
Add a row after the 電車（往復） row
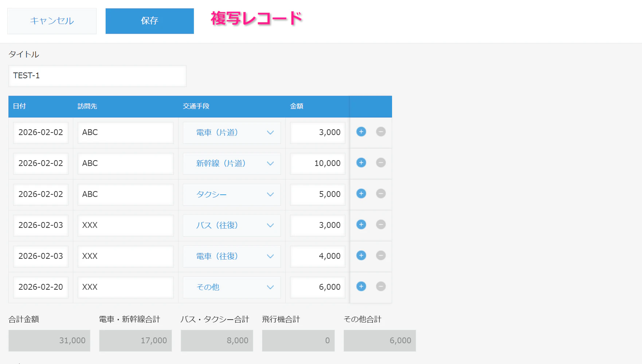[361, 256]
